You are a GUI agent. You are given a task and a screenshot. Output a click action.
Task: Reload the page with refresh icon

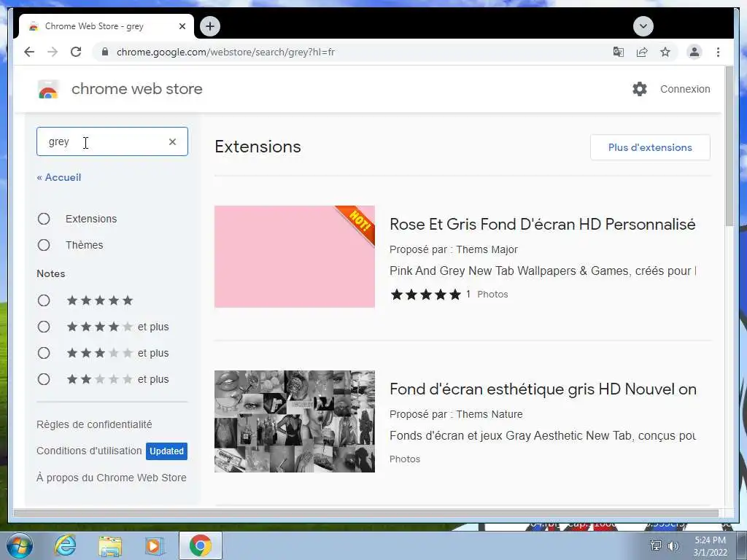[x=76, y=52]
